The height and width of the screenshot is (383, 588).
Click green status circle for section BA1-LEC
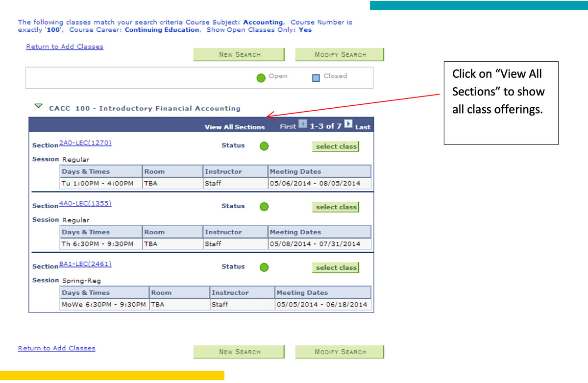click(x=264, y=267)
